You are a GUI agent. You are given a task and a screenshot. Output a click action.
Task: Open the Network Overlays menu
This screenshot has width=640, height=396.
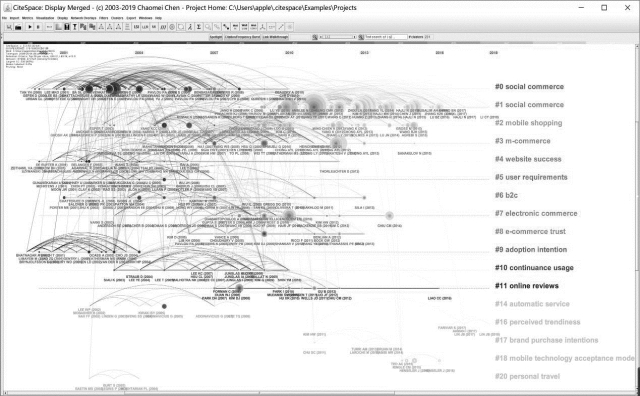point(83,18)
